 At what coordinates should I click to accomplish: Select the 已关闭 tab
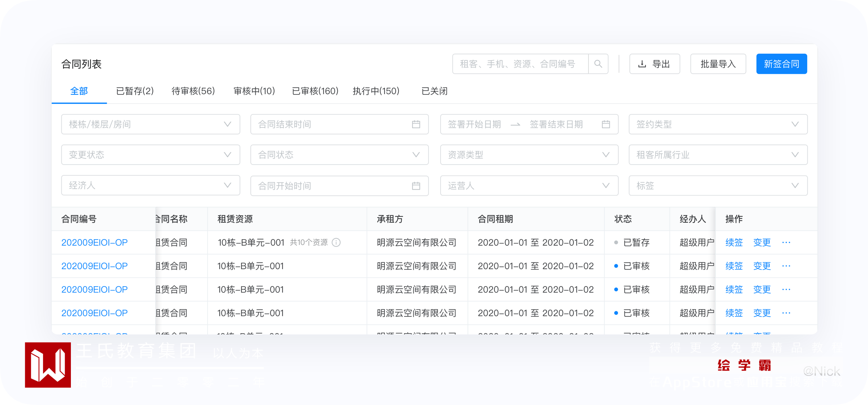[x=434, y=91]
